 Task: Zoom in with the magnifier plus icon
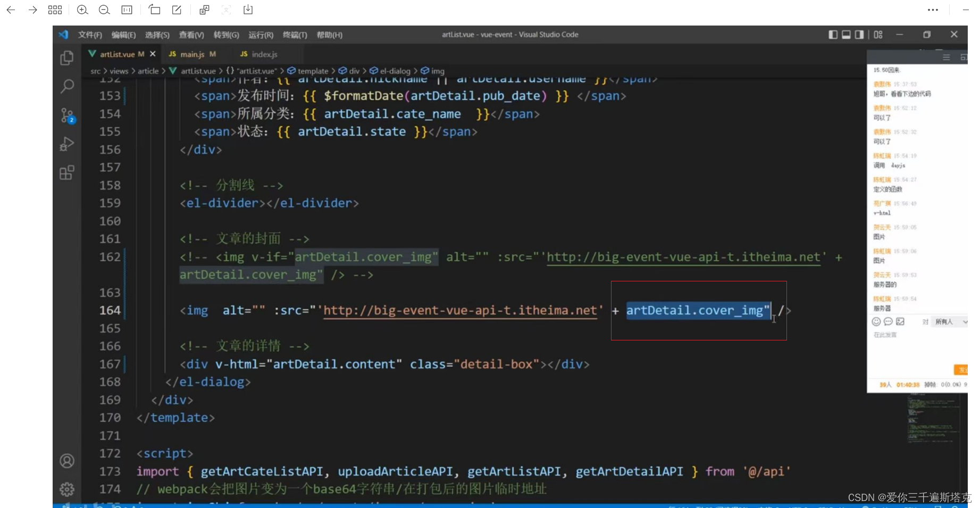[82, 10]
